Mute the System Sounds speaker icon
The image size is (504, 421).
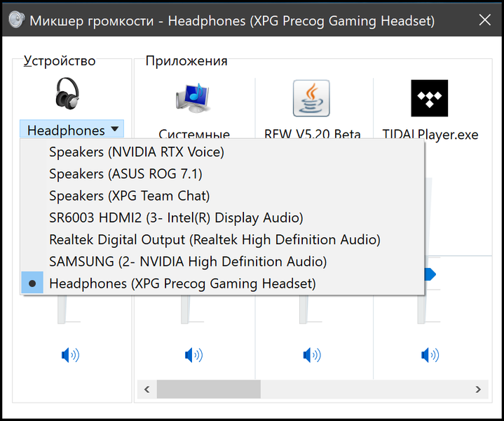193,355
